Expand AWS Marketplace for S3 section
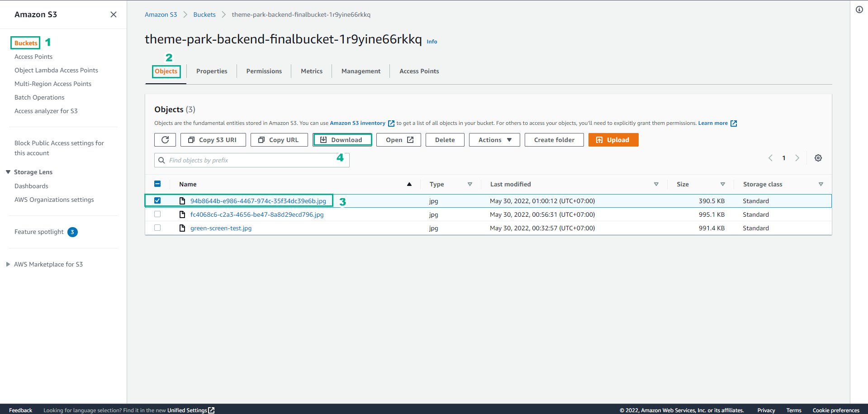Viewport: 868px width, 414px height. [8, 264]
